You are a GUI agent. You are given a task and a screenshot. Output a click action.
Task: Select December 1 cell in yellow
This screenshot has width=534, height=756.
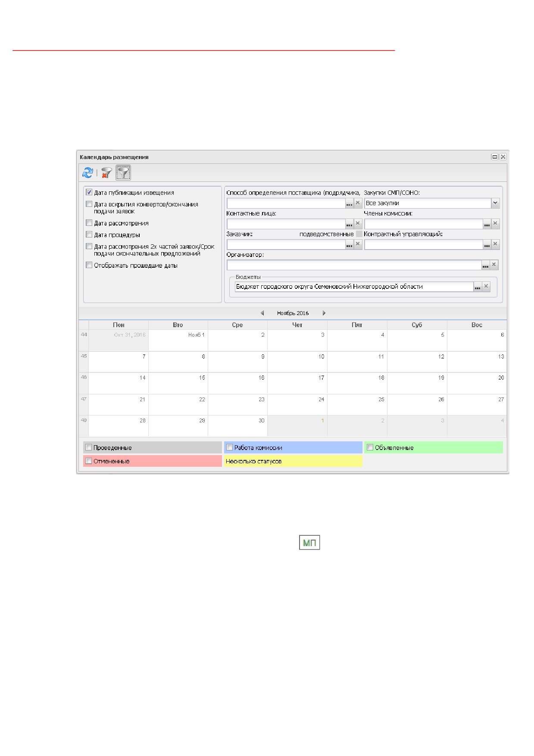pyautogui.click(x=297, y=426)
